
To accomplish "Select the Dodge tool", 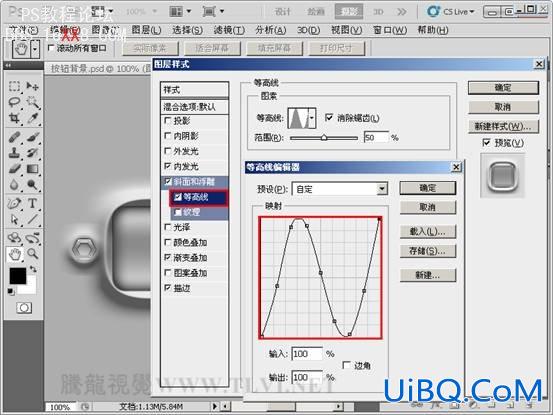I will (x=32, y=185).
